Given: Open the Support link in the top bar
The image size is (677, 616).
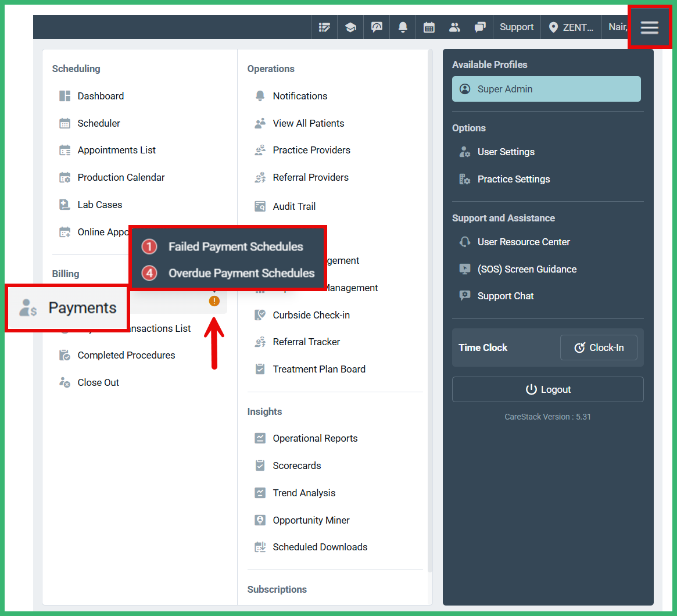Looking at the screenshot, I should pos(516,27).
